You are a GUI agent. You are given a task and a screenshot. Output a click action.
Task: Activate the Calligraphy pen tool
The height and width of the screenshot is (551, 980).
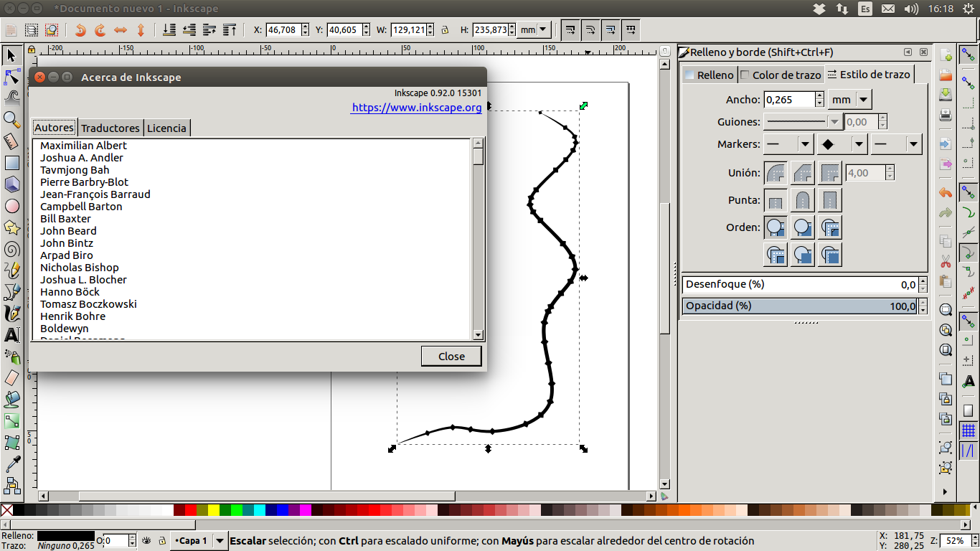(x=11, y=314)
